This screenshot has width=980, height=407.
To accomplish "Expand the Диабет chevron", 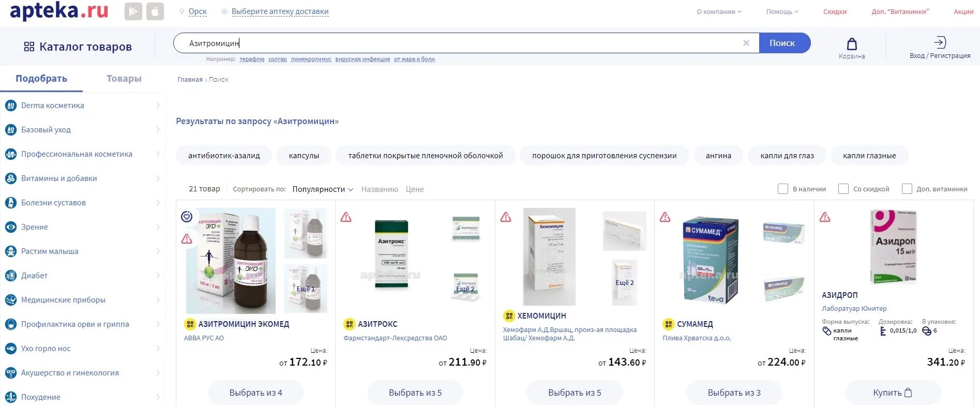I will pos(158,276).
